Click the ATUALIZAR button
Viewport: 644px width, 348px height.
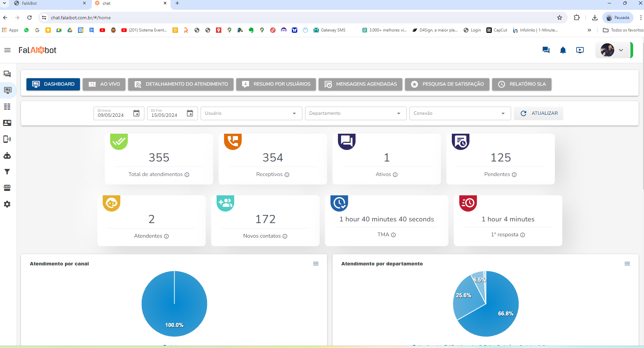coord(539,113)
